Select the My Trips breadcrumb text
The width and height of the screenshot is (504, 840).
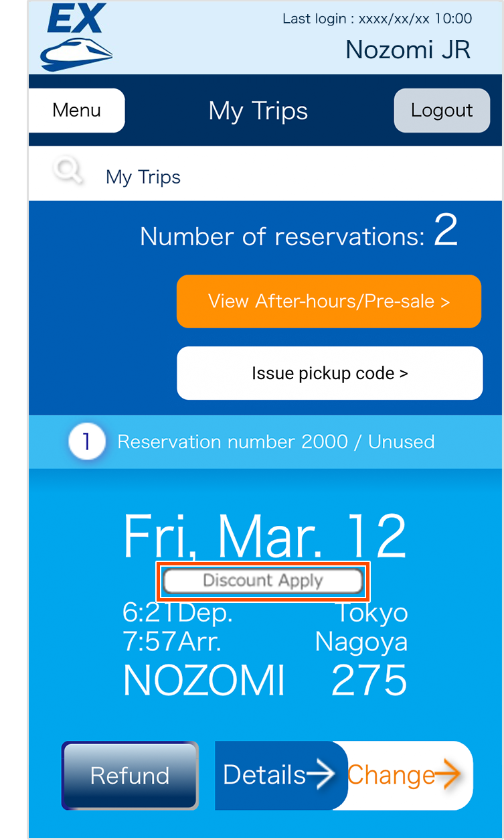[143, 177]
